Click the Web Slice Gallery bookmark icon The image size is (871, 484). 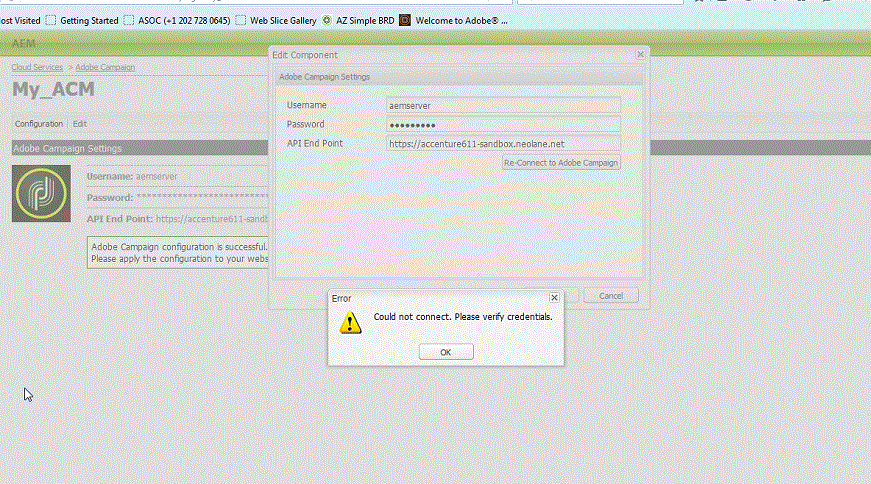pyautogui.click(x=241, y=21)
